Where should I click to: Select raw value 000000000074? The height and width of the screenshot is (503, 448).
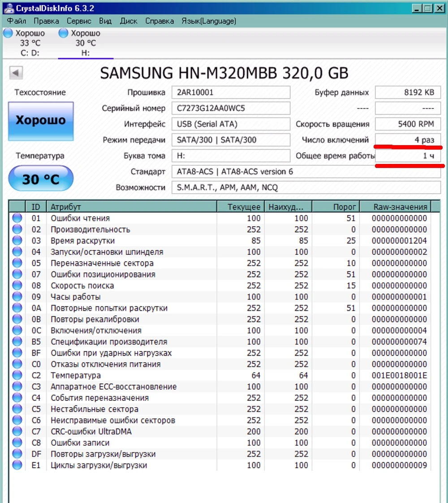tap(399, 342)
